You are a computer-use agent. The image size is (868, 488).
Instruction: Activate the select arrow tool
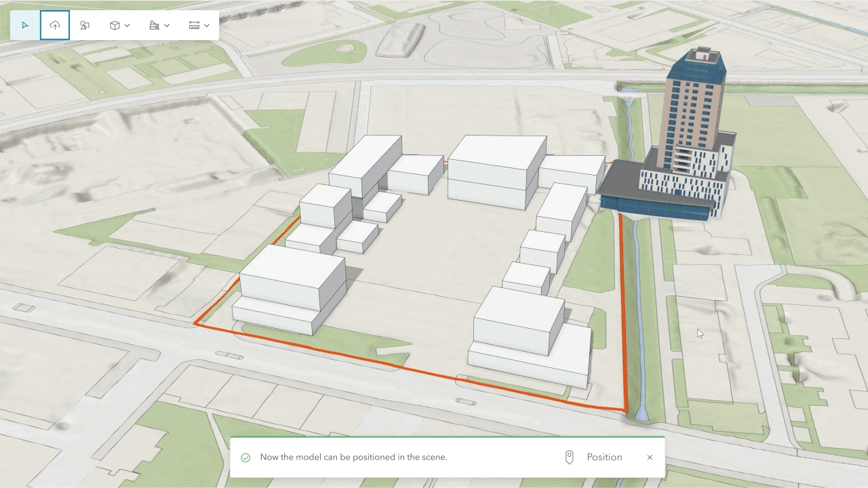25,25
